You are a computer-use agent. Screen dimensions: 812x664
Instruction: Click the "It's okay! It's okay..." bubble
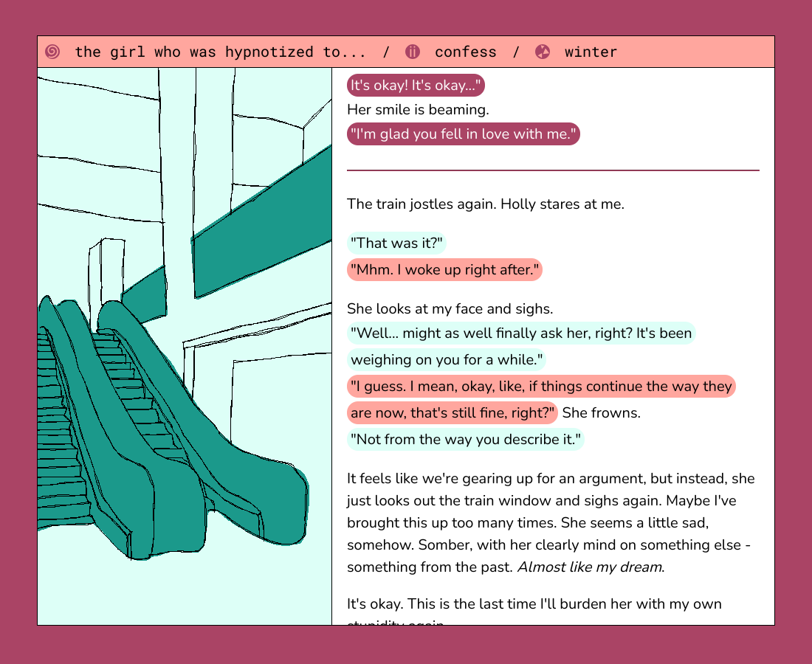pyautogui.click(x=416, y=86)
